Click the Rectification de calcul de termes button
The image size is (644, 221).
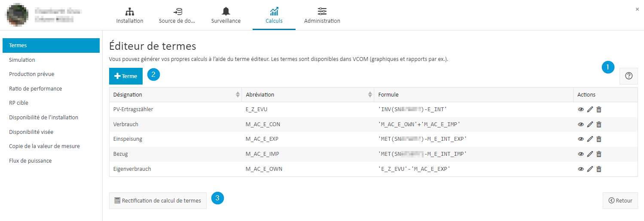[x=158, y=200]
